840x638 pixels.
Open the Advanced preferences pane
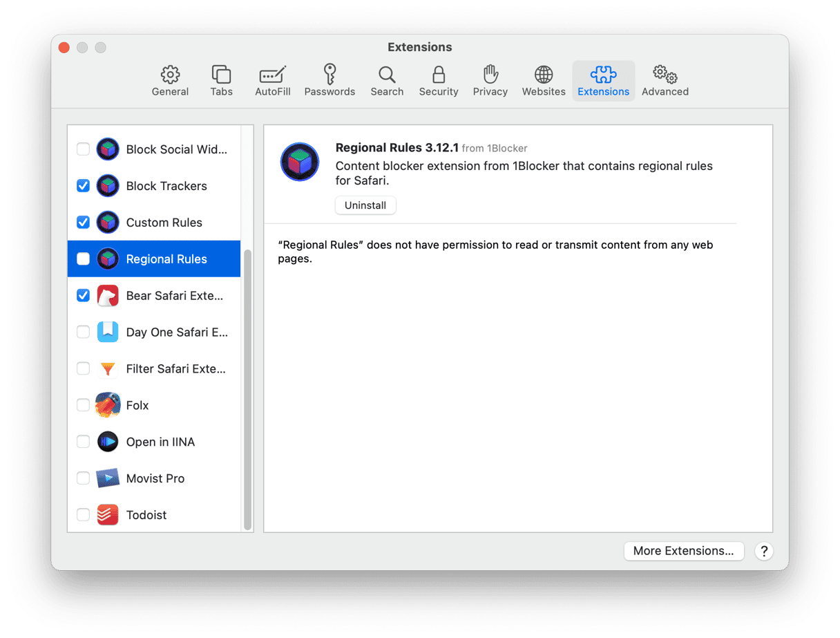pyautogui.click(x=665, y=81)
